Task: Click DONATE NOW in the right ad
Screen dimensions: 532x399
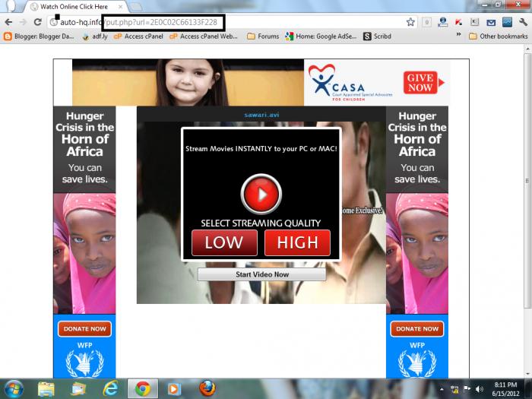Action: click(x=417, y=329)
